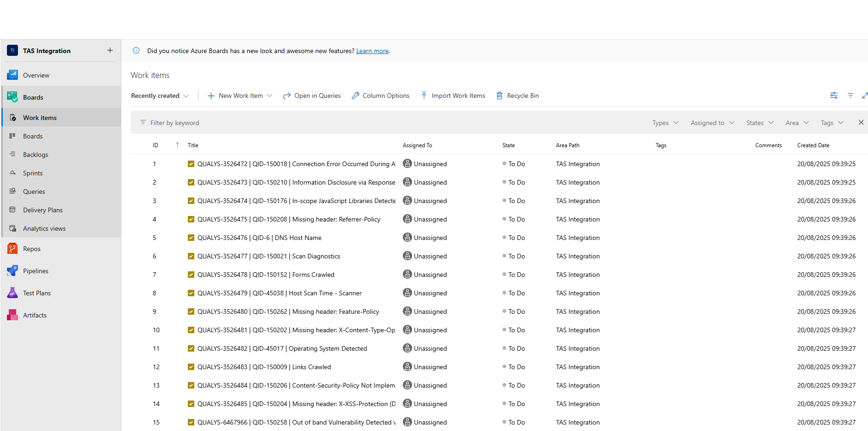
Task: Click created date of work item 10
Action: coord(826,330)
